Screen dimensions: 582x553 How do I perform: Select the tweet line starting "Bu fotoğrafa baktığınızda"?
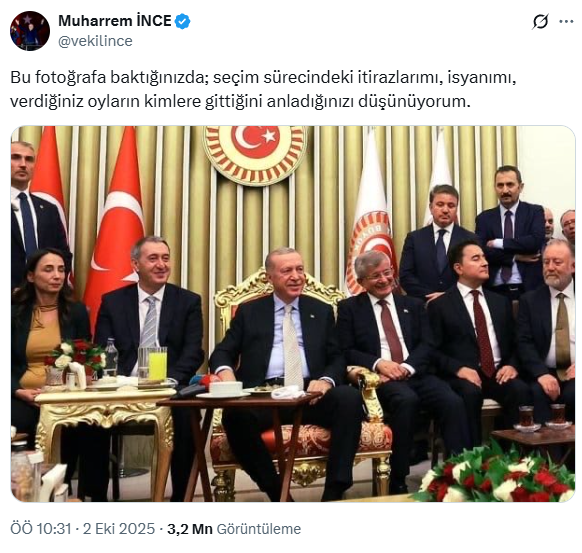tap(263, 78)
